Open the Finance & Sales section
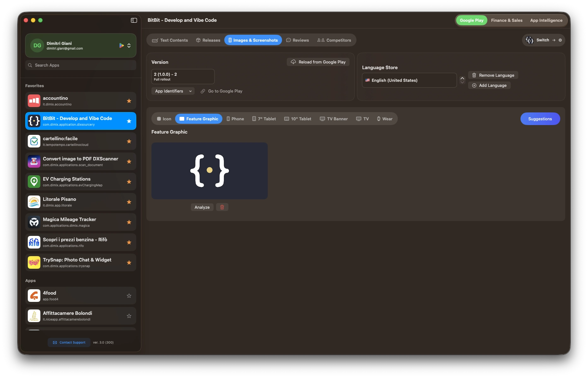The image size is (588, 378). point(507,20)
